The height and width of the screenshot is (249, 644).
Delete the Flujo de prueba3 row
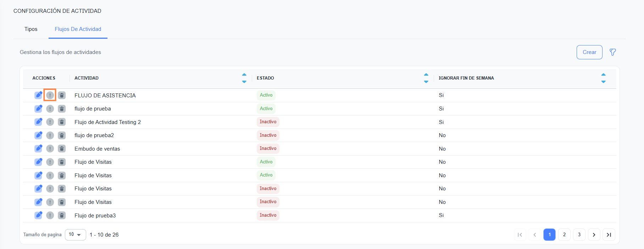[62, 215]
